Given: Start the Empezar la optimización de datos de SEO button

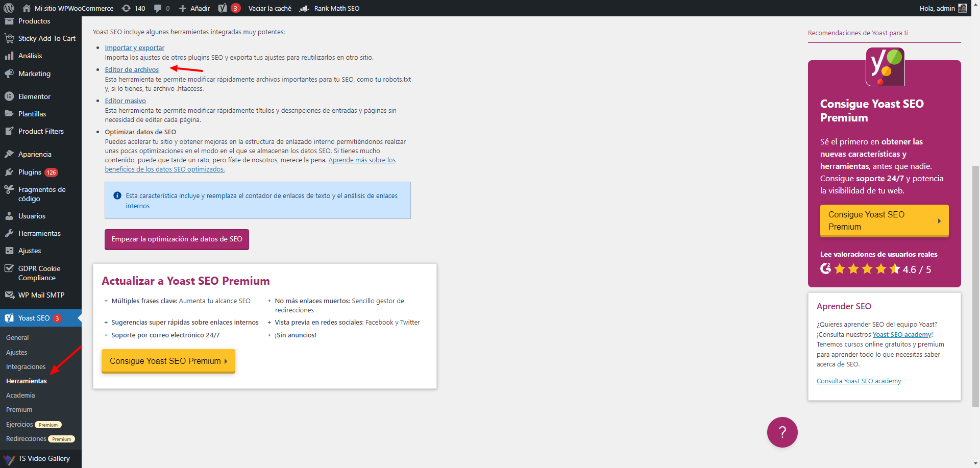Looking at the screenshot, I should [x=177, y=239].
